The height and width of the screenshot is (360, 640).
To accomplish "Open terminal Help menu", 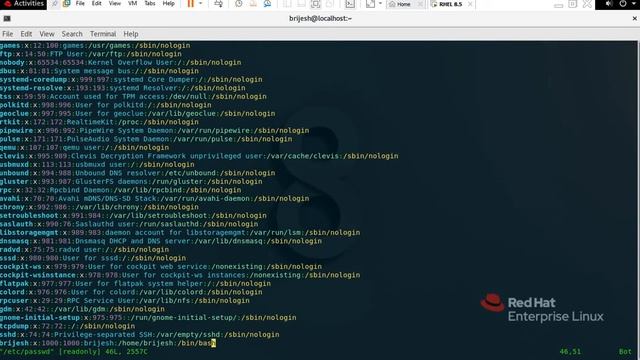I will click(x=131, y=34).
